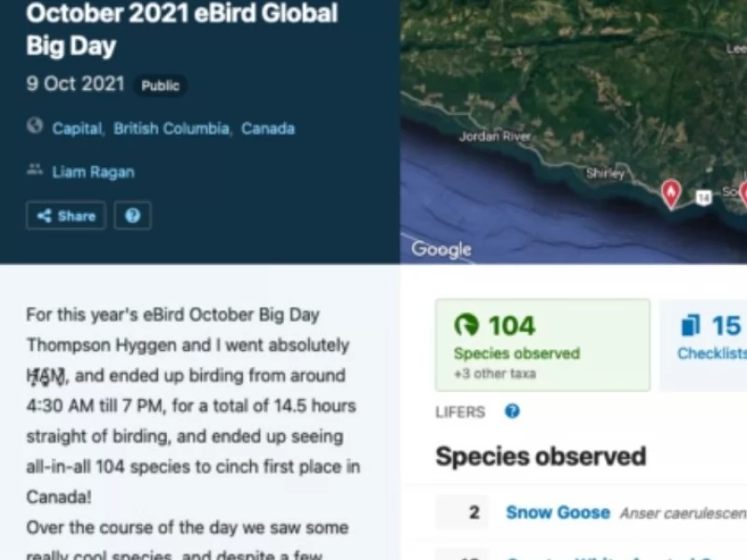Open the Snow Goose species link

click(557, 512)
